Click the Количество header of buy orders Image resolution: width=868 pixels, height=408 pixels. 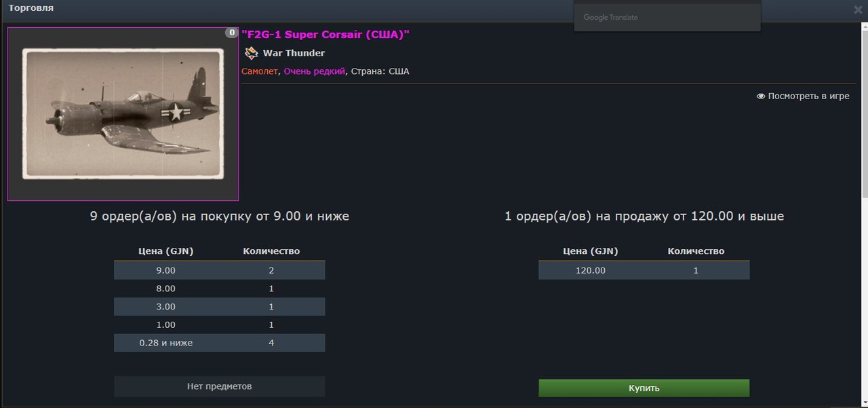click(x=271, y=251)
